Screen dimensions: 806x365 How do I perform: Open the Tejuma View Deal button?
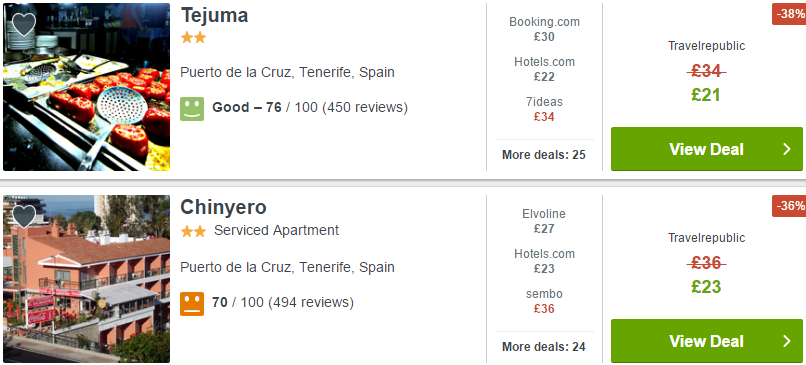pyautogui.click(x=707, y=149)
